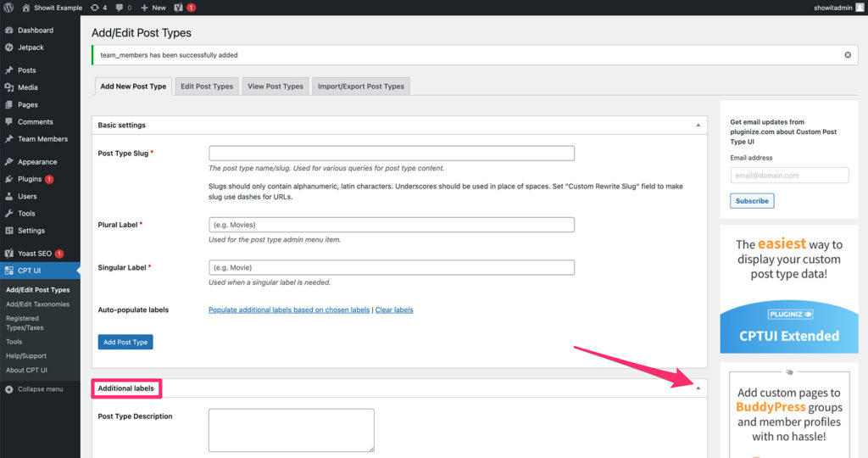Viewport: 868px width, 458px height.
Task: Open Dashboard from the sidebar
Action: click(35, 31)
